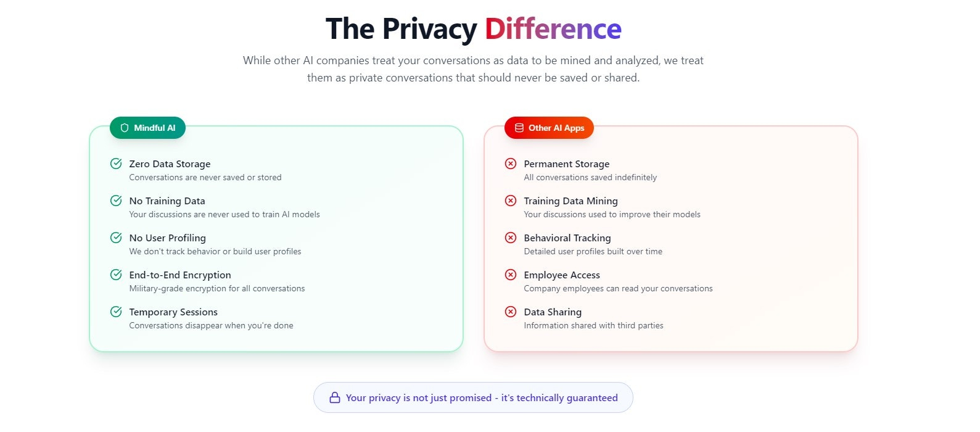Click the check icon beside Temporary Sessions
Viewport: 980px width, 432px height.
coord(116,312)
